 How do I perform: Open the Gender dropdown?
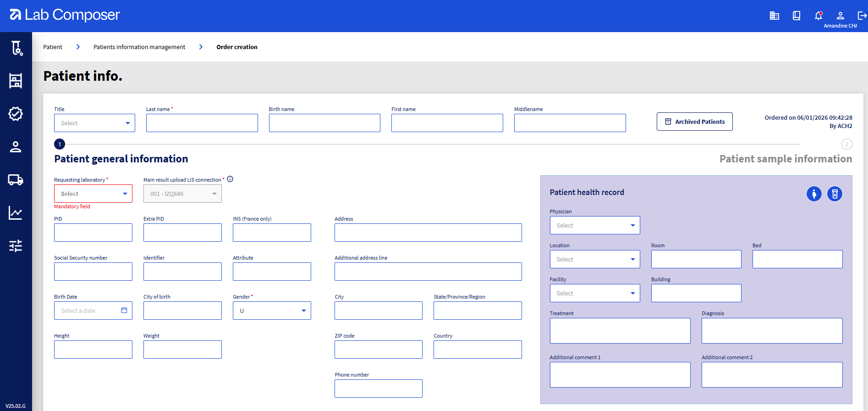click(x=272, y=311)
